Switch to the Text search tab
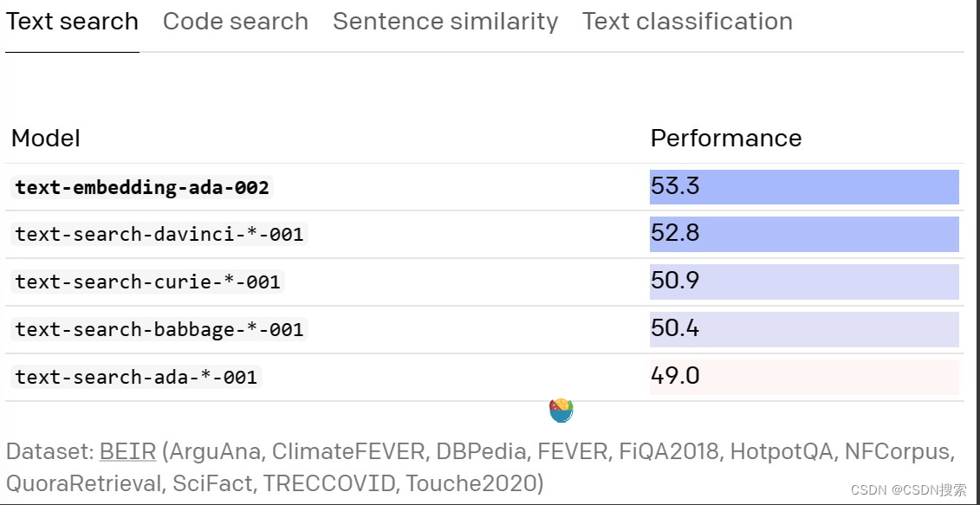 pos(72,22)
